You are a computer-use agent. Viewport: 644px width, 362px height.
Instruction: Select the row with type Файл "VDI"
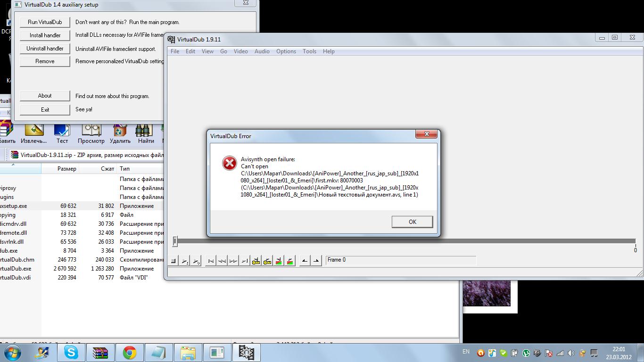point(82,278)
